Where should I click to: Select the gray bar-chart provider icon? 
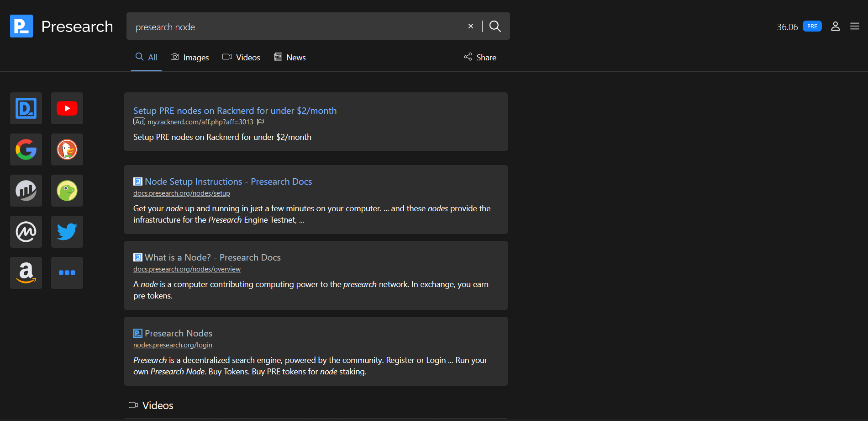coord(26,191)
